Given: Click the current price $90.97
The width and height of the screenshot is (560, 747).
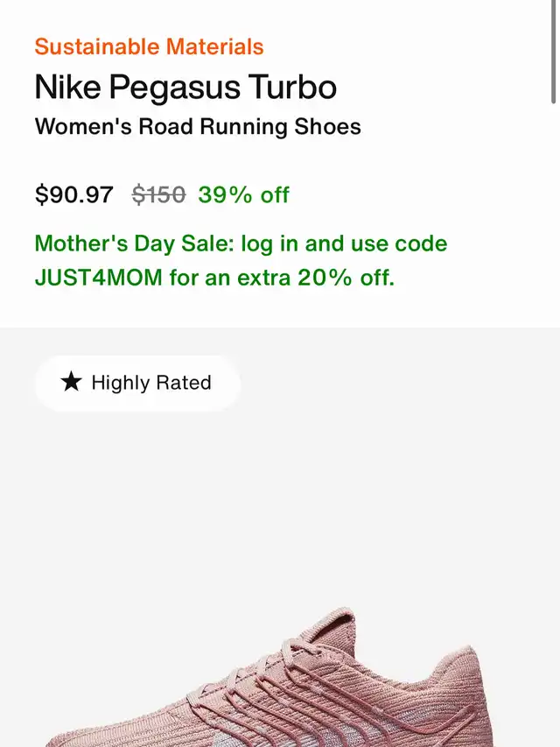Looking at the screenshot, I should pyautogui.click(x=74, y=194).
